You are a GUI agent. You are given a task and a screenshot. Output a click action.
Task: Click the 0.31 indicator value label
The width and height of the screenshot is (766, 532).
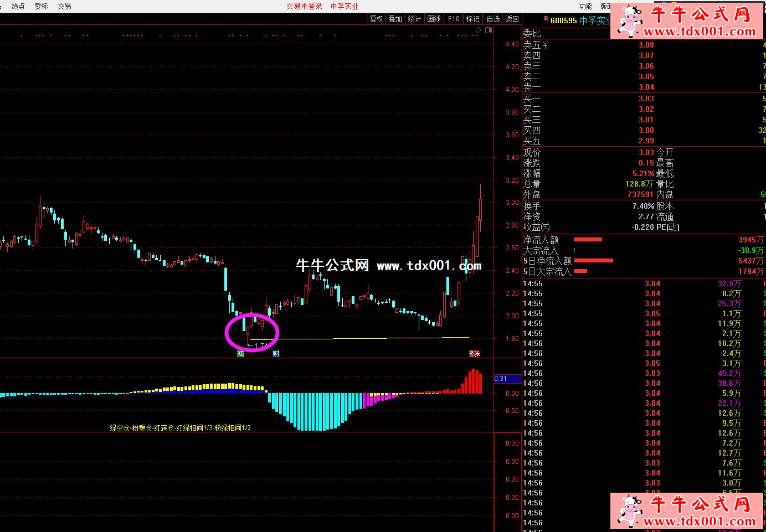(501, 379)
